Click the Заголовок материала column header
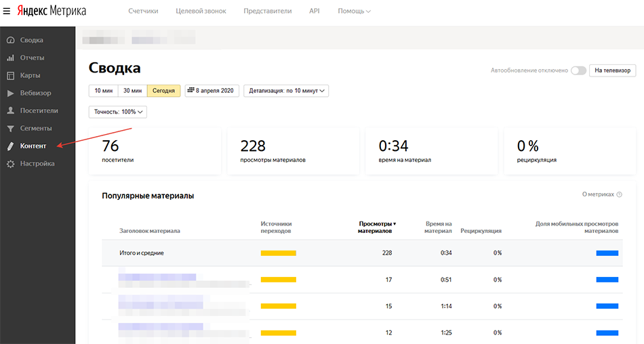 [x=150, y=231]
